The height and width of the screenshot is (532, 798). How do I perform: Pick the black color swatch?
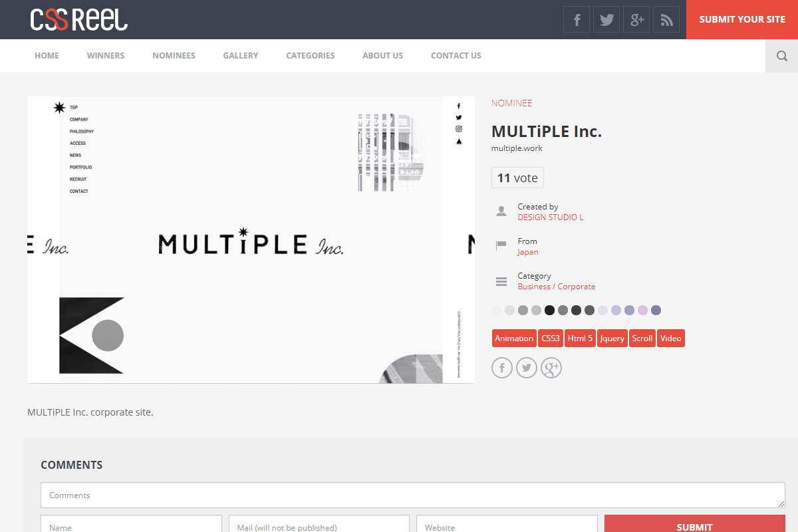549,310
